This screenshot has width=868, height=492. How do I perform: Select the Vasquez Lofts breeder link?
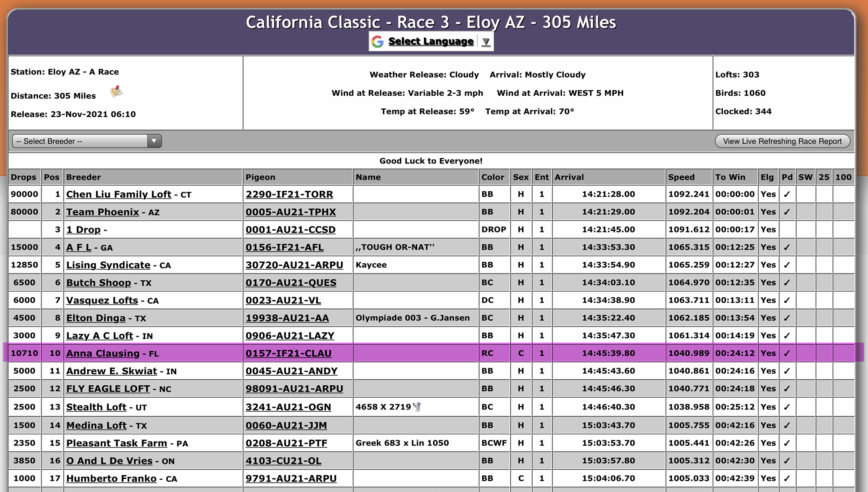click(x=102, y=300)
